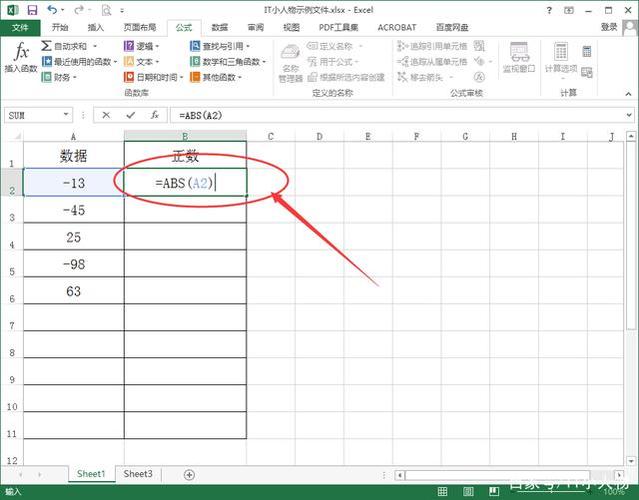639x500 pixels.
Task: Select cell A5 containing -98
Action: point(74,264)
